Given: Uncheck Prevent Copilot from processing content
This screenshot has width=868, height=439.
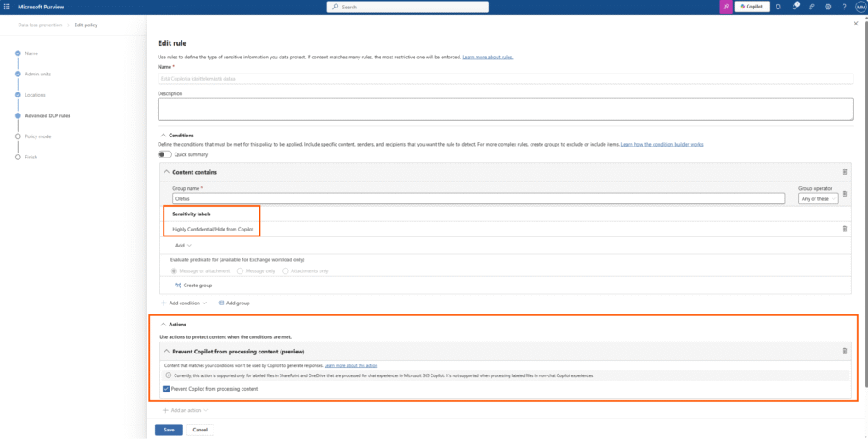Looking at the screenshot, I should click(167, 389).
